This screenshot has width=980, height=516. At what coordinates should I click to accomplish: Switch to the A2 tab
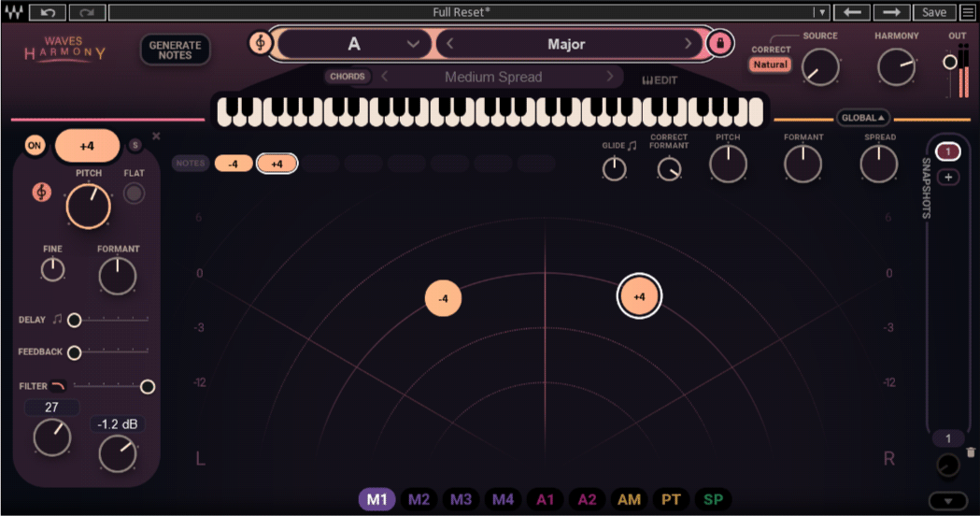(x=587, y=499)
